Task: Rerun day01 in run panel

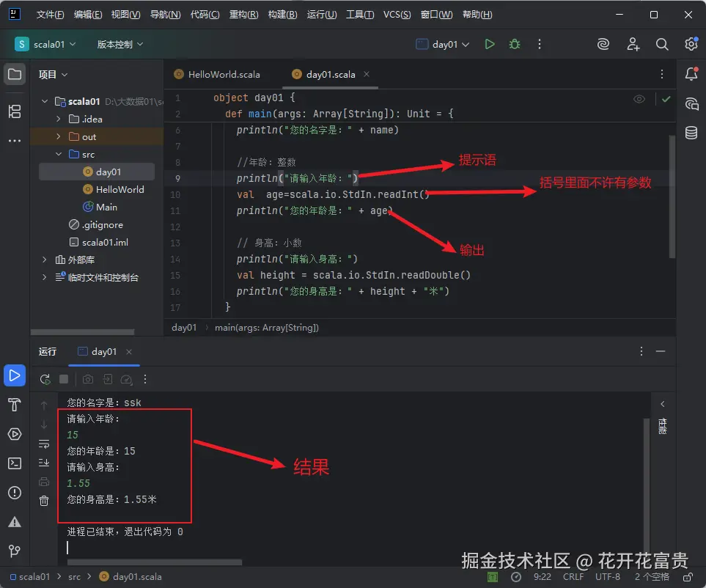Action: [x=45, y=379]
